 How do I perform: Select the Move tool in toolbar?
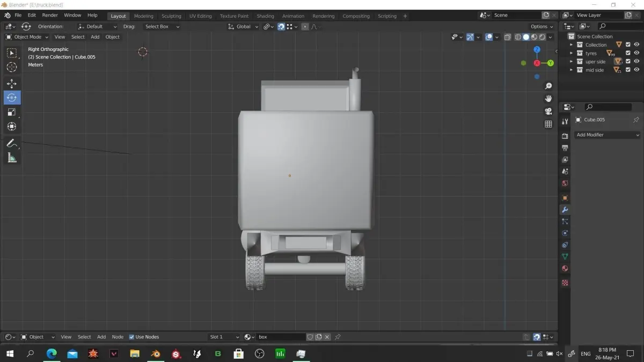point(12,84)
